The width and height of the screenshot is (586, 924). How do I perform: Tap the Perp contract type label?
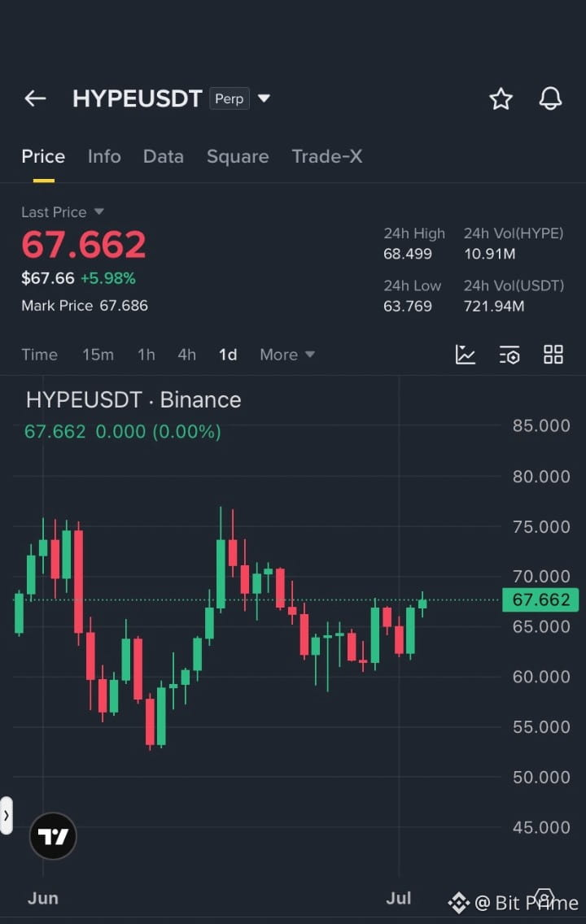click(x=230, y=98)
